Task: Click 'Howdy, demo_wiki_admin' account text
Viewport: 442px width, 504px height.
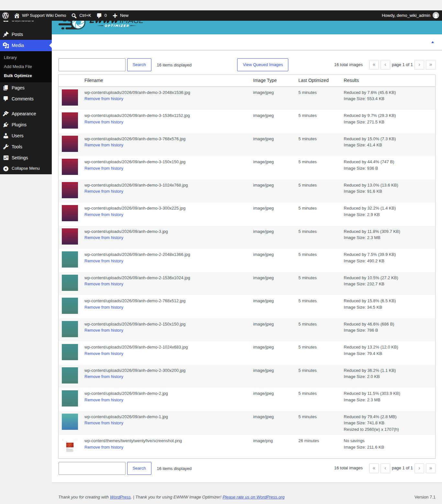Action: pyautogui.click(x=406, y=16)
